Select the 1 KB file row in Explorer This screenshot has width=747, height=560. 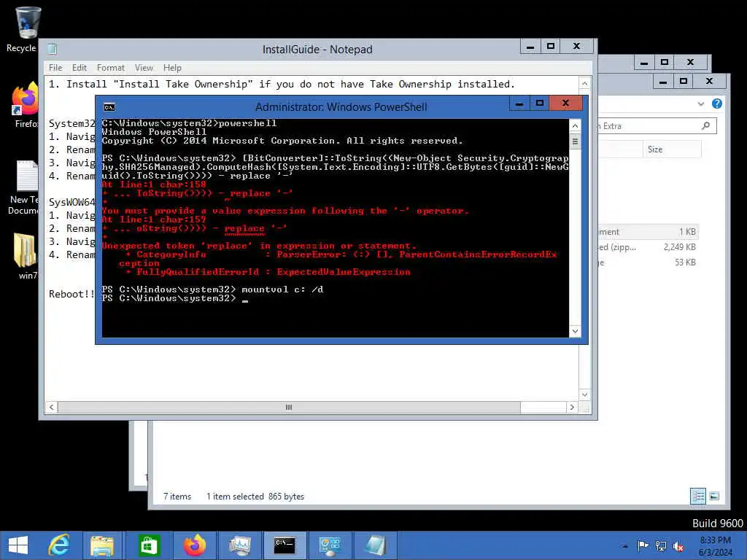pos(649,231)
